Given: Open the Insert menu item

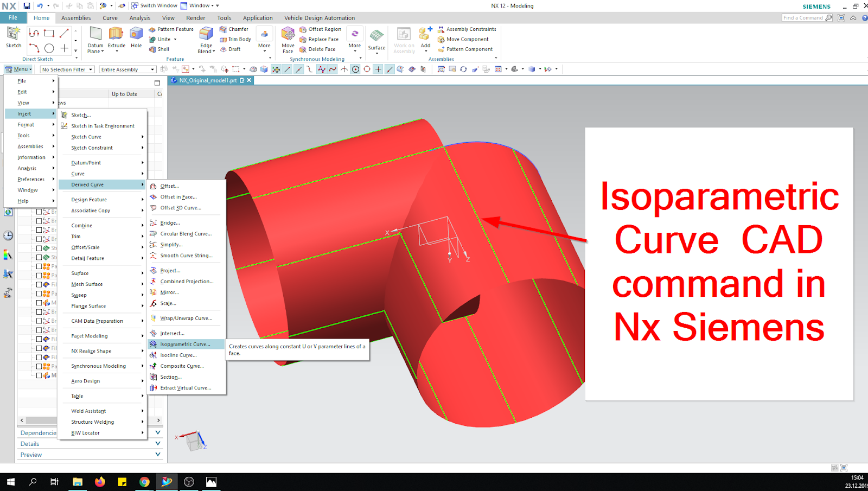Looking at the screenshot, I should [x=31, y=113].
